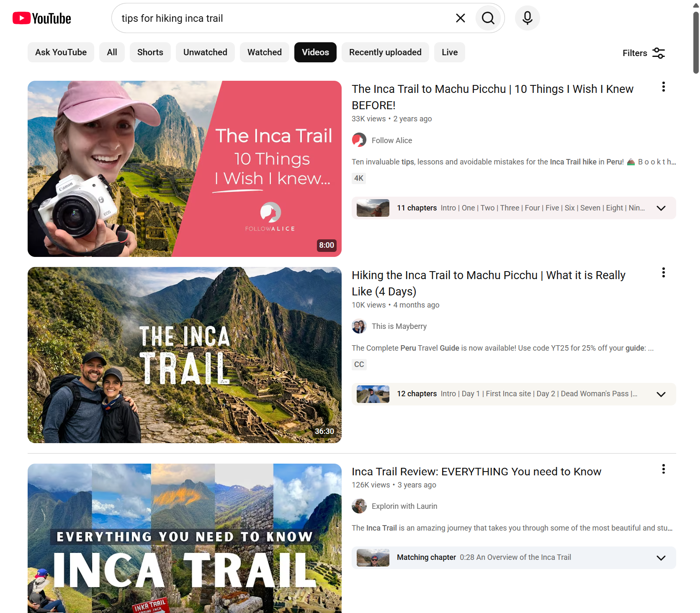Click the vertical page scrollbar thumb

click(x=696, y=42)
